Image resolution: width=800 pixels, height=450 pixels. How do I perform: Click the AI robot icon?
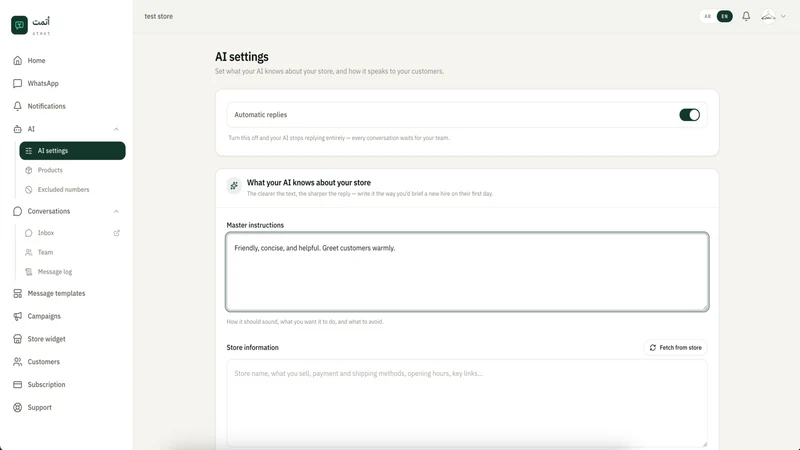[x=17, y=129]
